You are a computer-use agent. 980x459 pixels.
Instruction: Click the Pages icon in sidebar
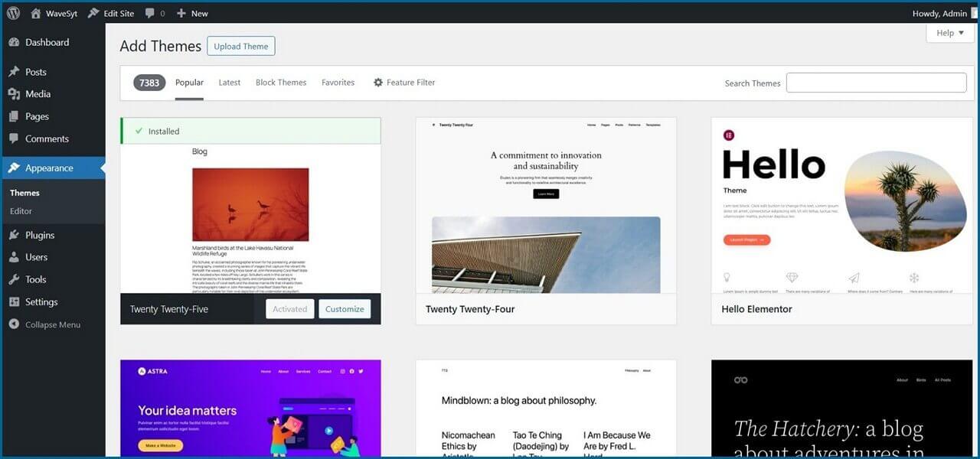click(14, 116)
